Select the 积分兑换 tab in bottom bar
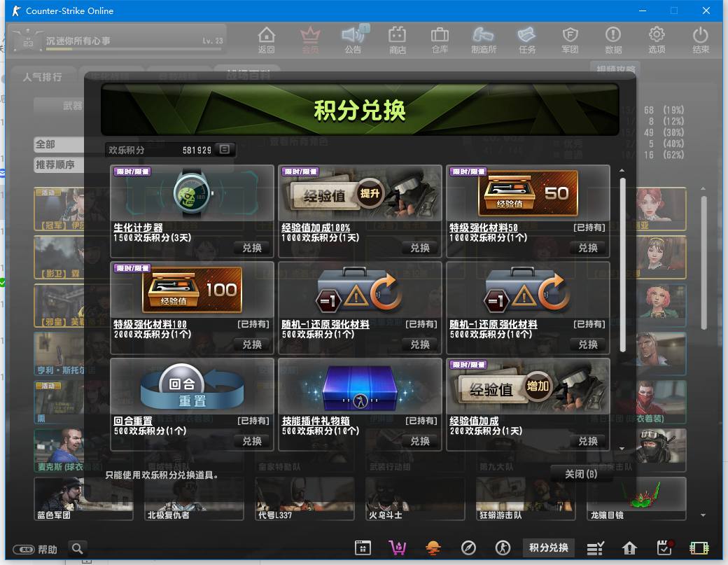The image size is (728, 565). [x=548, y=547]
